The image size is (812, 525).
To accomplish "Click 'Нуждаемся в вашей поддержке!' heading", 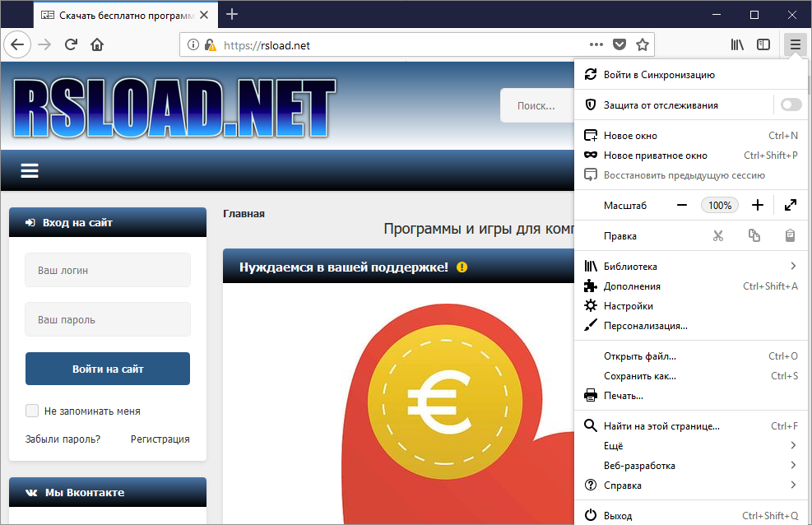I will point(344,267).
